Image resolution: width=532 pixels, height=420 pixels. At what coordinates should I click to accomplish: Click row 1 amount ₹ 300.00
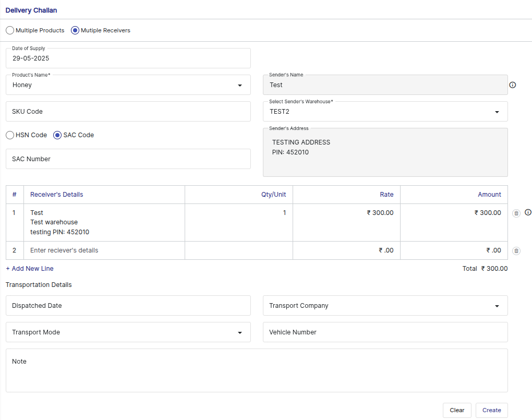pyautogui.click(x=488, y=213)
